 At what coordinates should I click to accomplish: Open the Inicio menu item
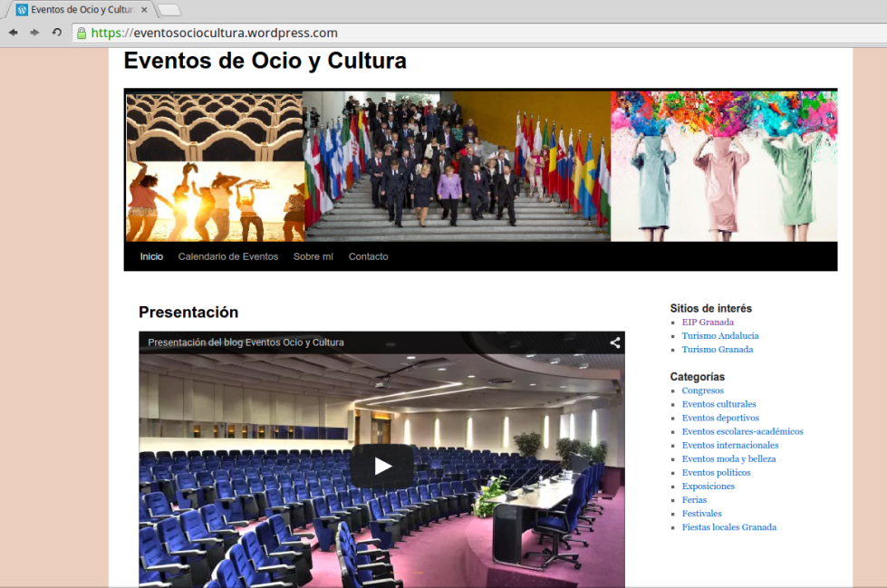tap(151, 256)
